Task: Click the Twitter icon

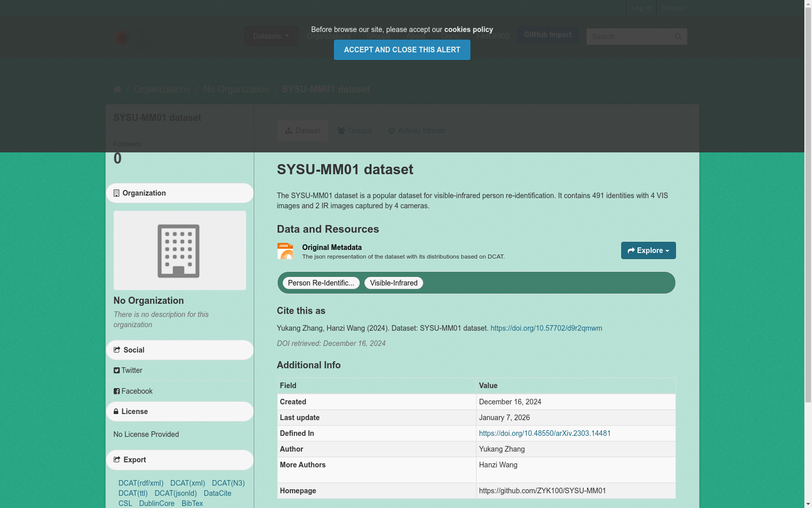Action: 117,371
